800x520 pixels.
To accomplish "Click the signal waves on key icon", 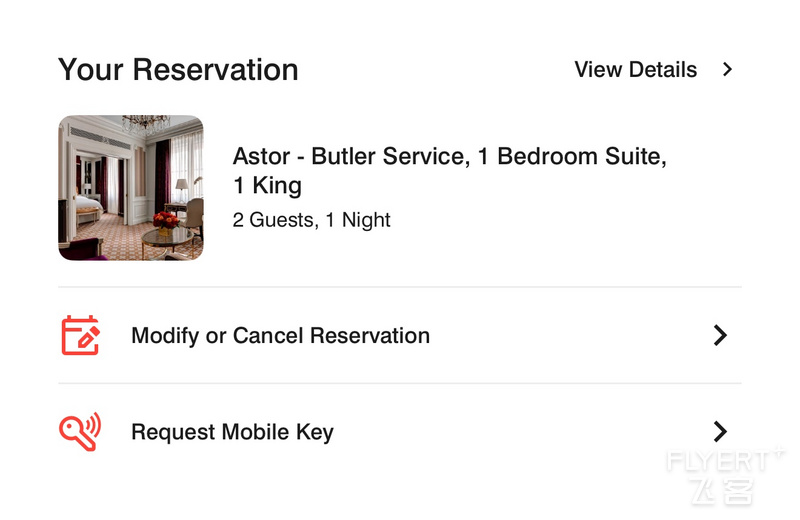I will pos(92,424).
